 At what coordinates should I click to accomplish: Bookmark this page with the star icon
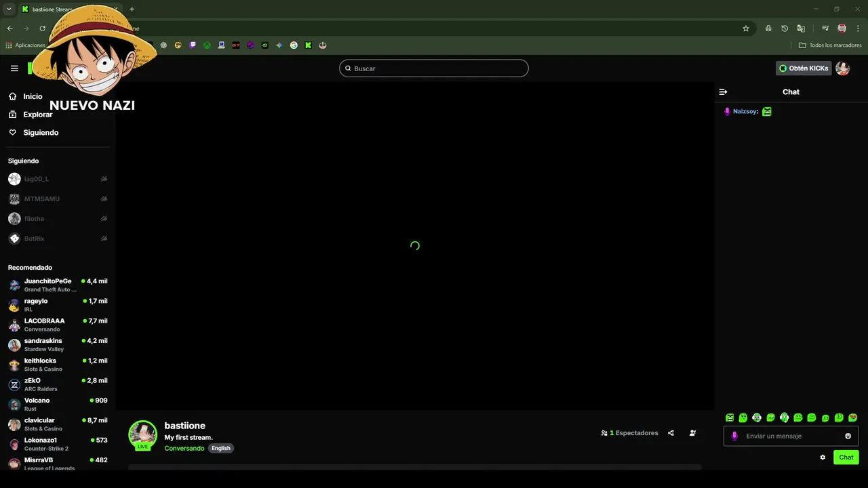pyautogui.click(x=746, y=28)
